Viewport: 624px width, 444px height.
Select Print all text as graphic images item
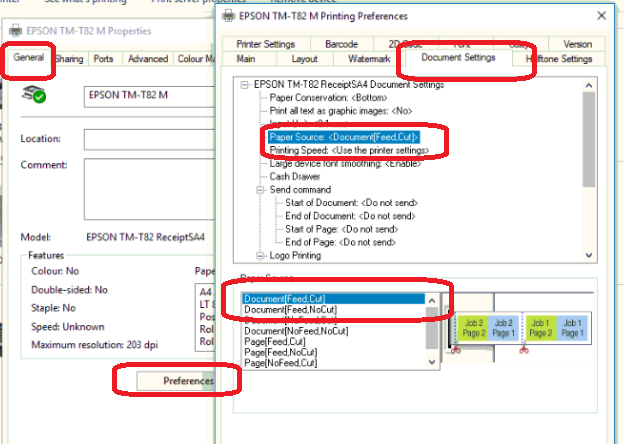[x=341, y=111]
